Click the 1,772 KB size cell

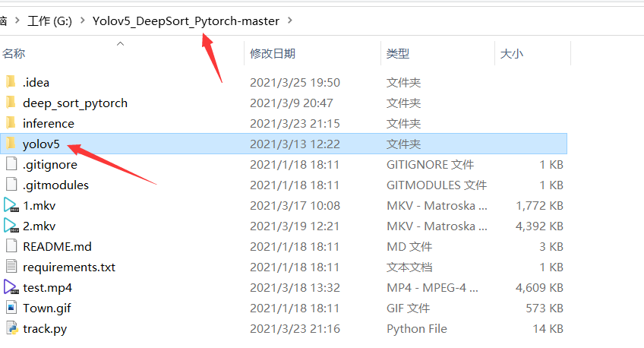tap(539, 206)
